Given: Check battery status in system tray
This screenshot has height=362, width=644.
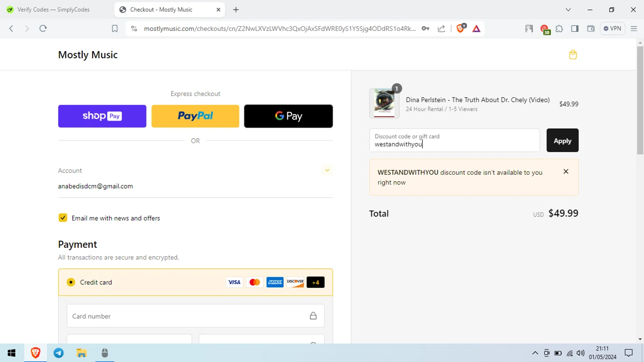Looking at the screenshot, I should pyautogui.click(x=558, y=353).
